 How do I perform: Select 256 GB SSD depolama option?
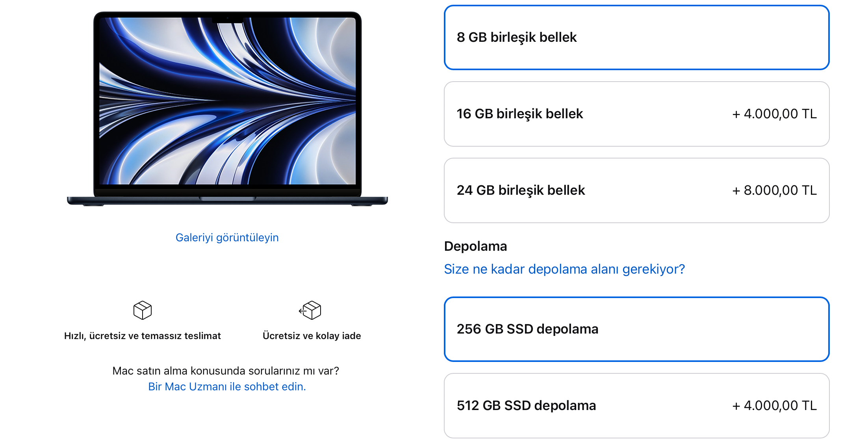pos(636,329)
